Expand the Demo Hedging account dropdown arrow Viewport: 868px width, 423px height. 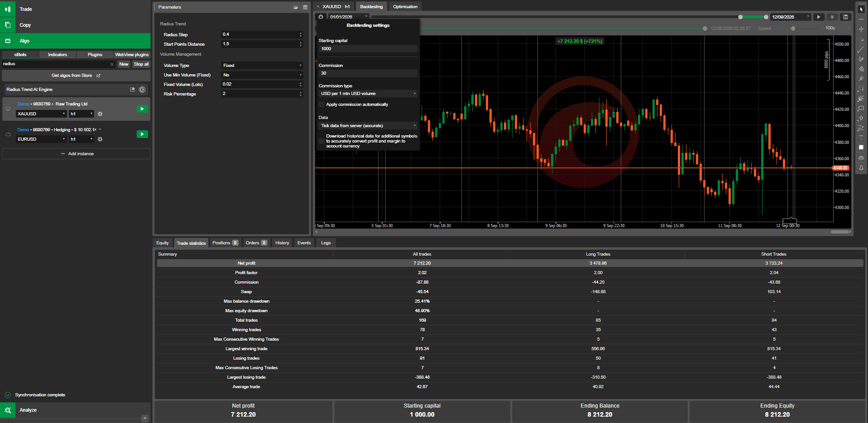100,130
